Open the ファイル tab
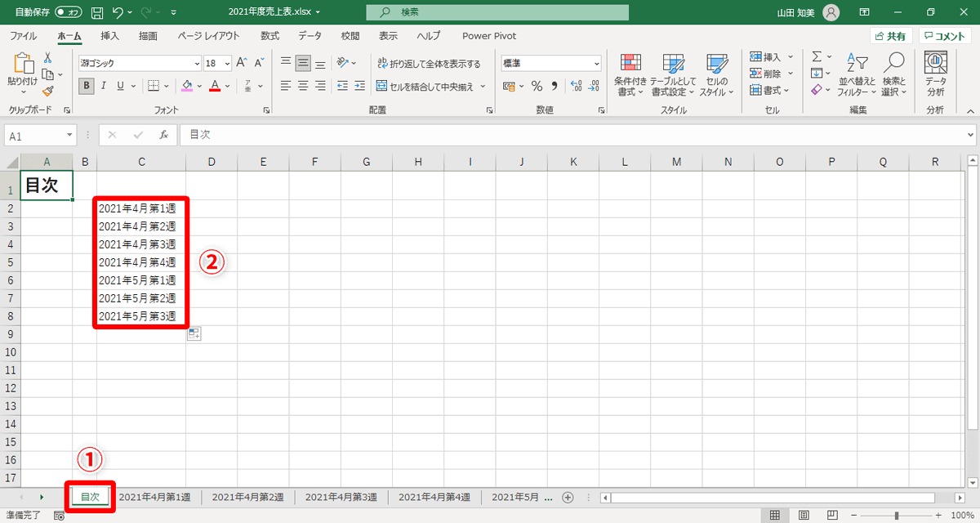The height and width of the screenshot is (523, 980). (23, 36)
